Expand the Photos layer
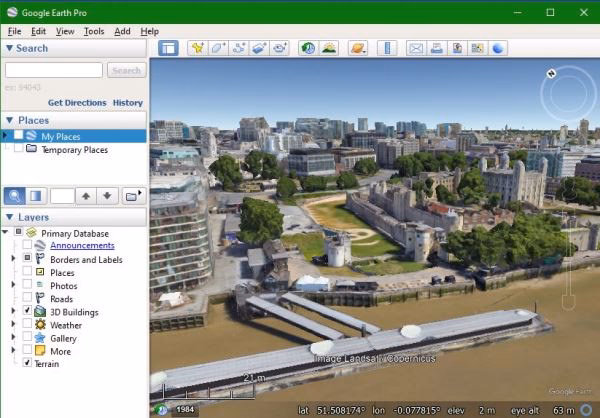 tap(13, 284)
